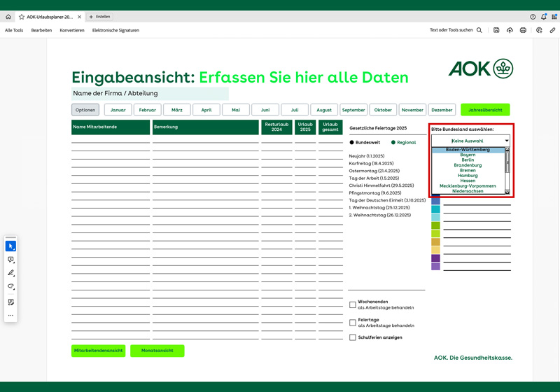Open the Monatsansicht view
The width and height of the screenshot is (560, 392).
click(x=157, y=351)
